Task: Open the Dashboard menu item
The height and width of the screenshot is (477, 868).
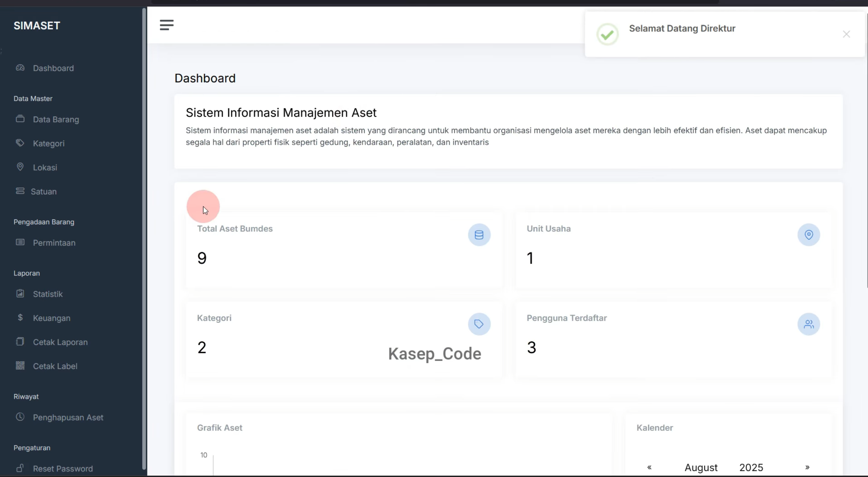Action: (x=53, y=68)
